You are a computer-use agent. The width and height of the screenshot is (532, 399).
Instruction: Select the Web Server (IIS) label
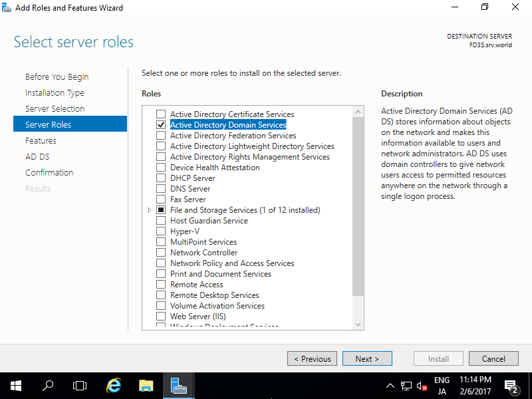point(198,317)
